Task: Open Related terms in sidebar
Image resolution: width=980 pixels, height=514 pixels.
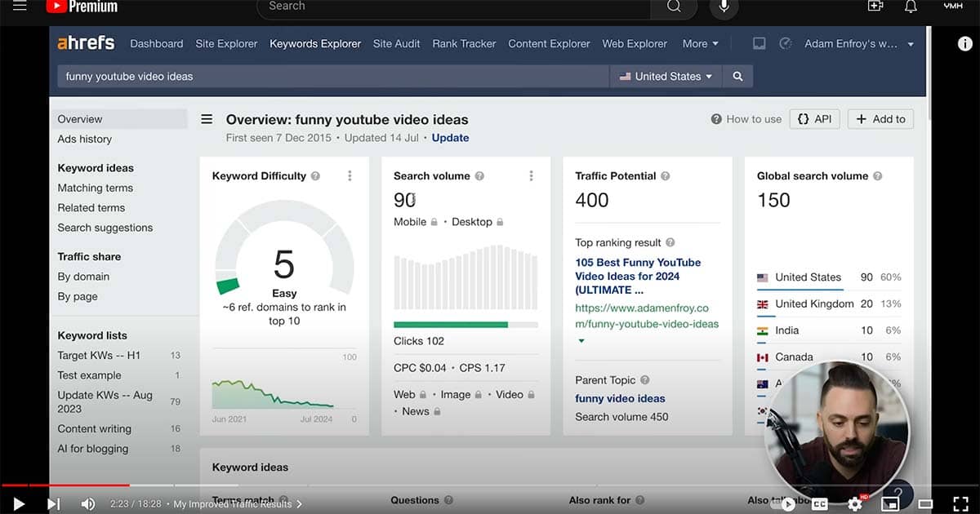Action: pyautogui.click(x=91, y=208)
